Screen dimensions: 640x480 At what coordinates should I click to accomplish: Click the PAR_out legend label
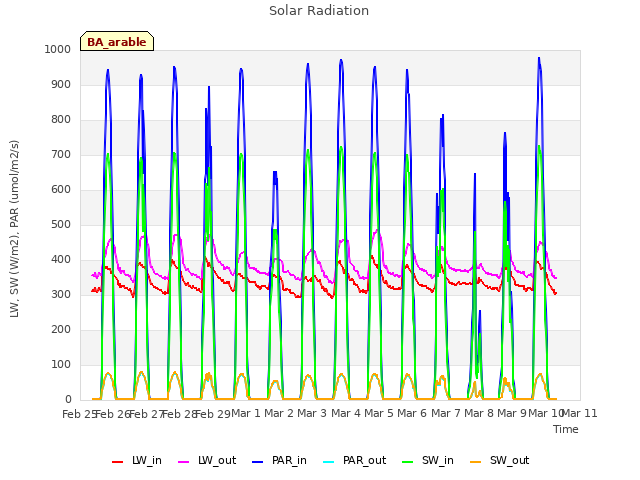[364, 460]
